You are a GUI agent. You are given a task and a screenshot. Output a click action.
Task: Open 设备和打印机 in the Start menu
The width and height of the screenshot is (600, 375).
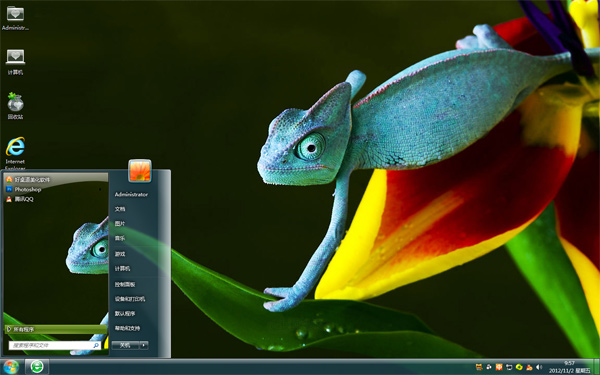click(130, 299)
